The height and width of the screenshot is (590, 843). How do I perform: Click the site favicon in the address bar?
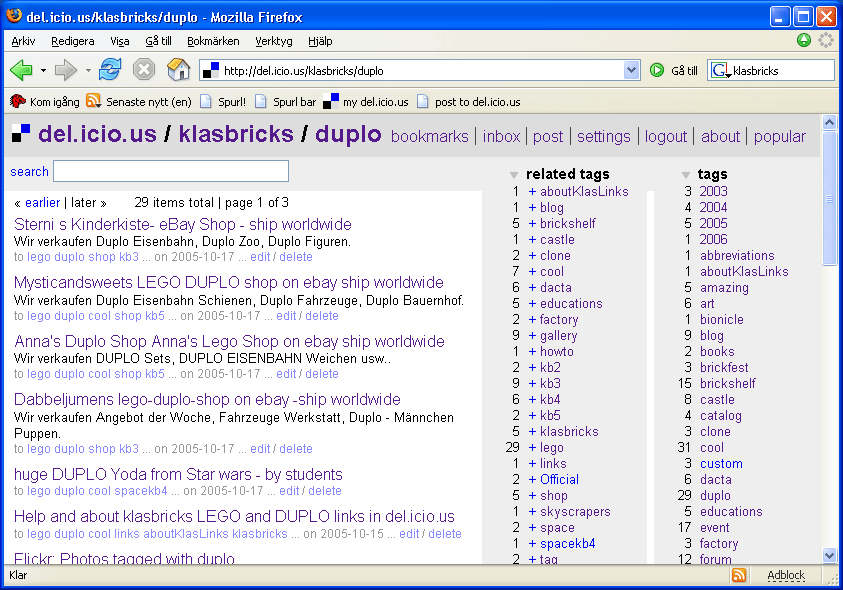[x=211, y=70]
